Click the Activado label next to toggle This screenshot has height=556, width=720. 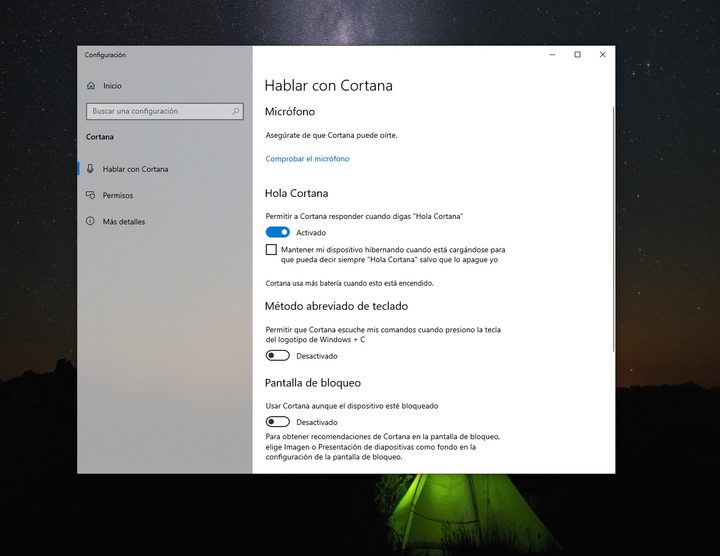coord(311,233)
